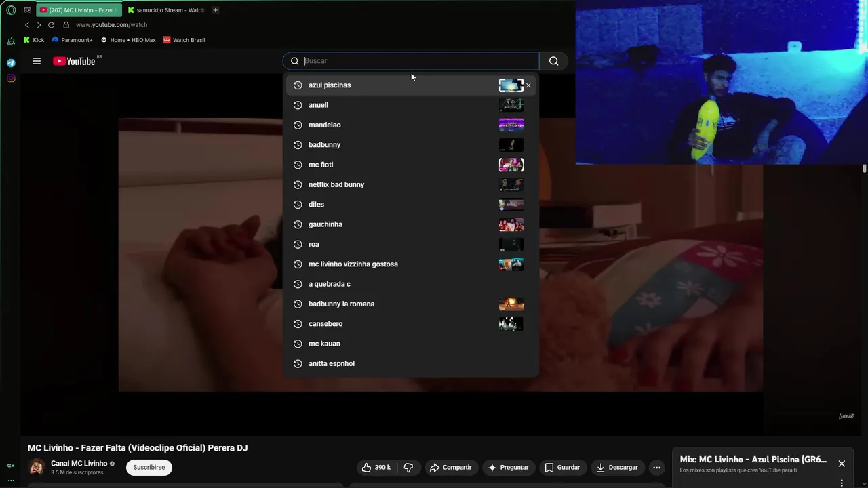Focus the Buscar search field

coord(411,61)
